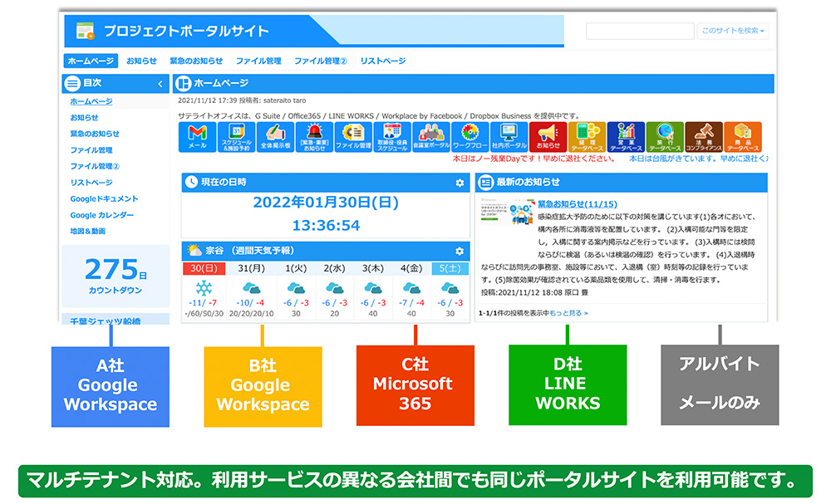This screenshot has height=504, width=831.
Task: Open the メール (Gmail) icon
Action: click(197, 137)
